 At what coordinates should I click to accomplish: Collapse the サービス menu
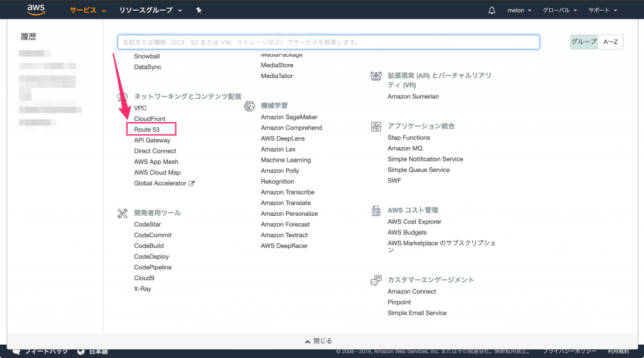point(88,10)
